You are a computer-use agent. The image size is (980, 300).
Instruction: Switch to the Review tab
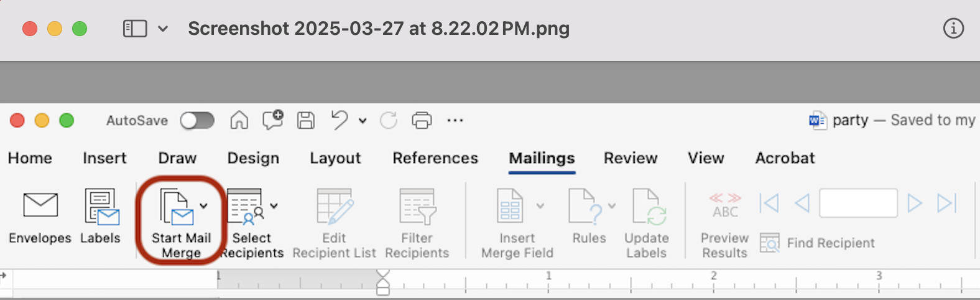pos(631,158)
